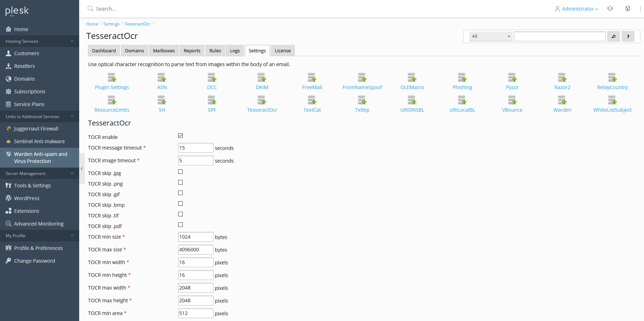
Task: Switch to the Dashboard tab
Action: pyautogui.click(x=104, y=51)
